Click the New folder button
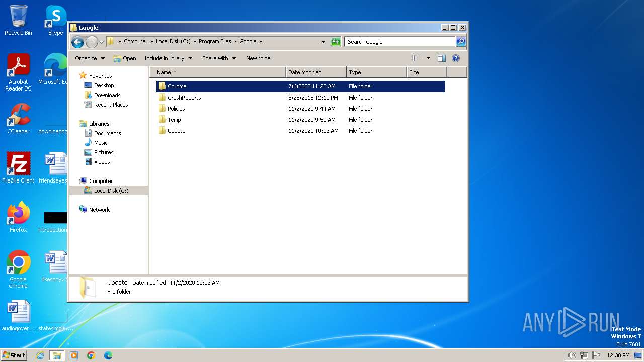Image resolution: width=644 pixels, height=362 pixels. 259,58
